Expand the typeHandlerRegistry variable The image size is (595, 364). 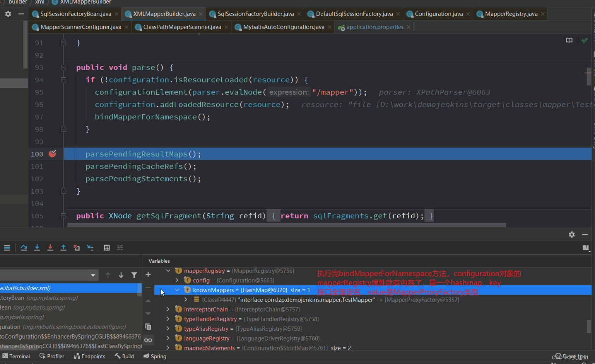(168, 319)
